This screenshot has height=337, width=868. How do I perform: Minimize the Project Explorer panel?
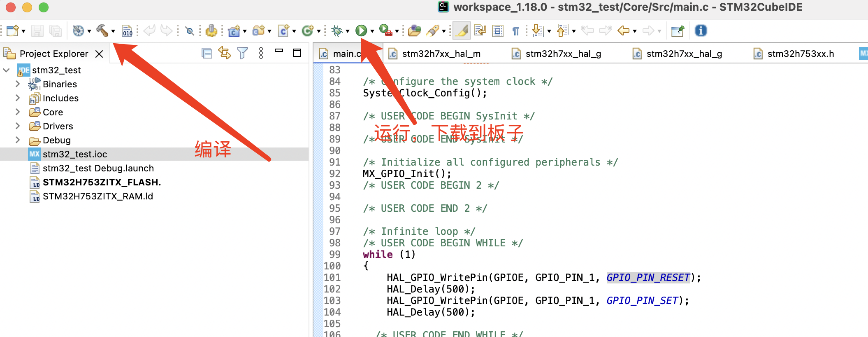point(279,51)
